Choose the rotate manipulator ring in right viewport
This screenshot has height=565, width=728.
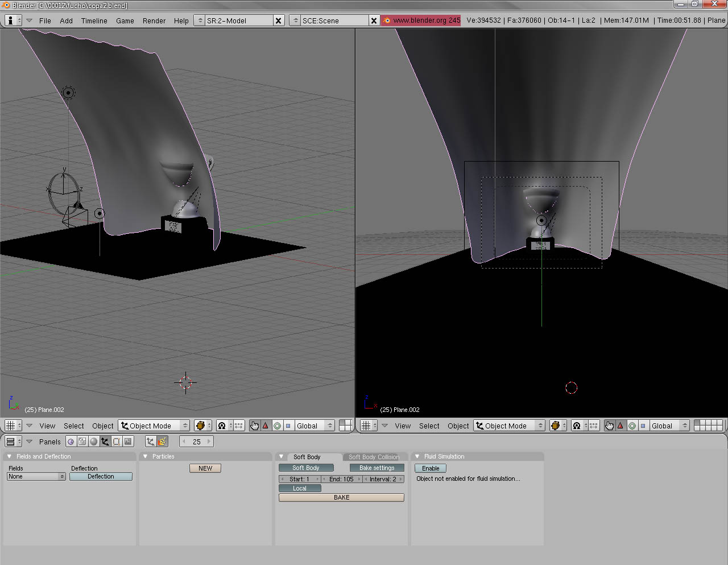point(632,426)
